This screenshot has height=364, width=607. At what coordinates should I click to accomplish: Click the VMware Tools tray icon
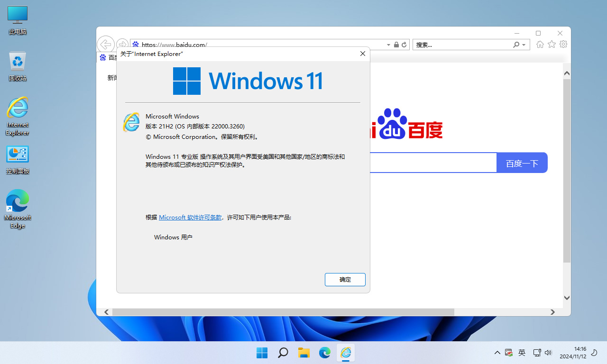[x=509, y=353]
